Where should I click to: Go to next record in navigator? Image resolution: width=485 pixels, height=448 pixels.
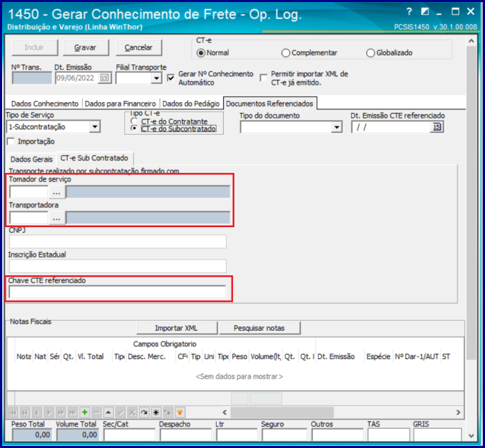click(x=49, y=412)
